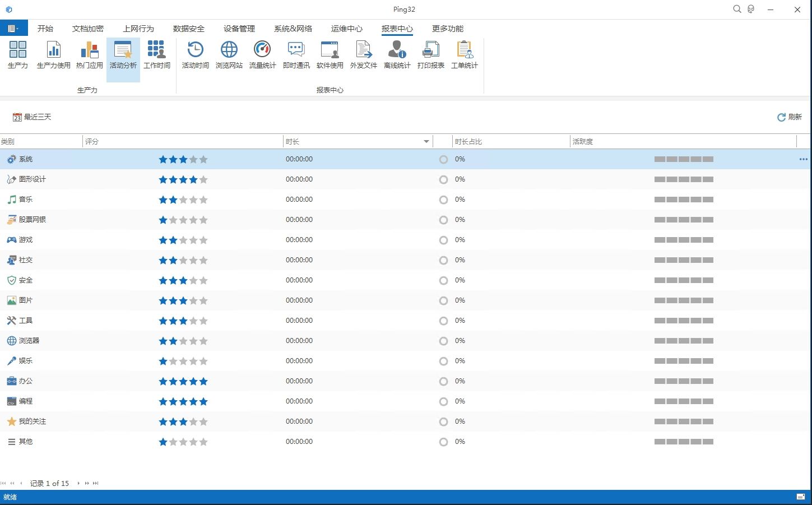The width and height of the screenshot is (812, 505).
Task: Click the shield icon of 安全 row
Action: (x=11, y=280)
